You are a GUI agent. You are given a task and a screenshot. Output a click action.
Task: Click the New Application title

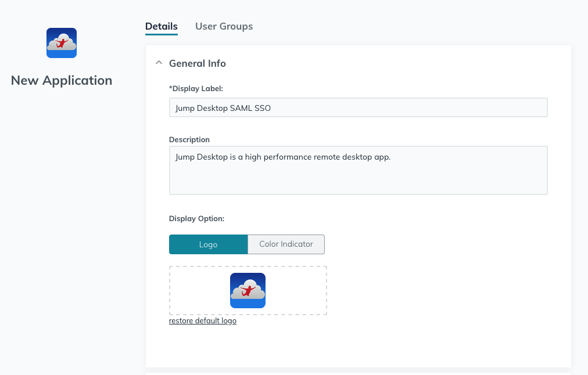click(62, 80)
